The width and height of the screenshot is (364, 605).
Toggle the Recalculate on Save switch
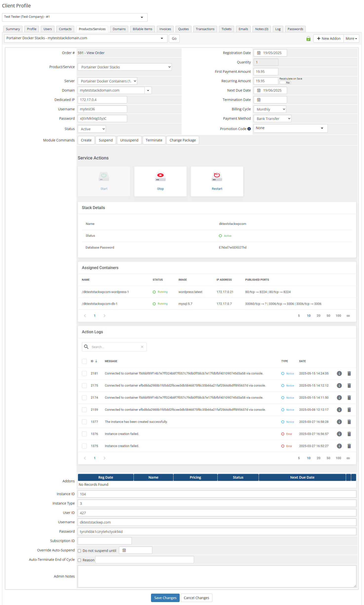[285, 83]
